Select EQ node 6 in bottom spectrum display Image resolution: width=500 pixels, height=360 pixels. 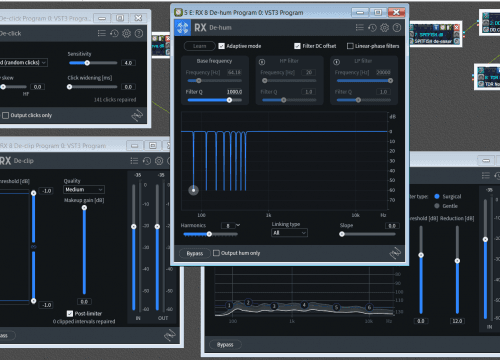click(x=369, y=307)
